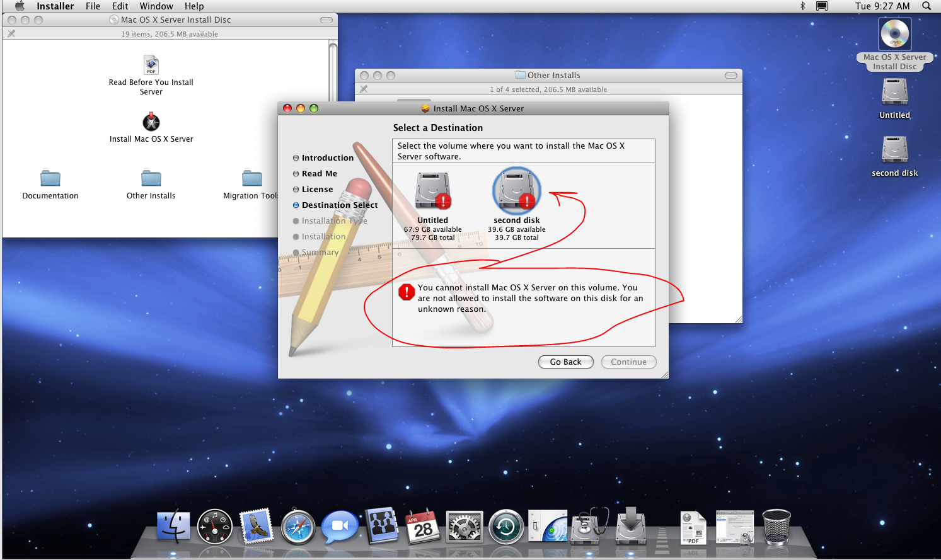Open Server Preferences from the Dock
Viewport: 941px width, 560px height.
(548, 526)
